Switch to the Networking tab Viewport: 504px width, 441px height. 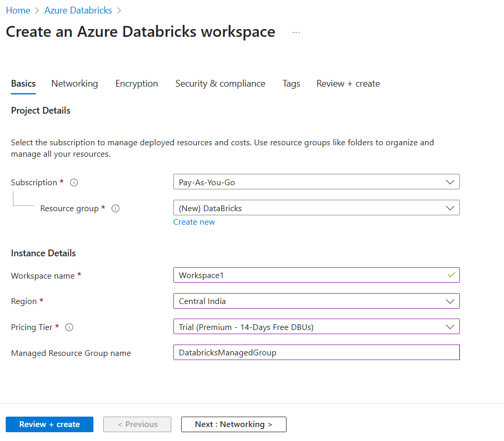(x=75, y=84)
